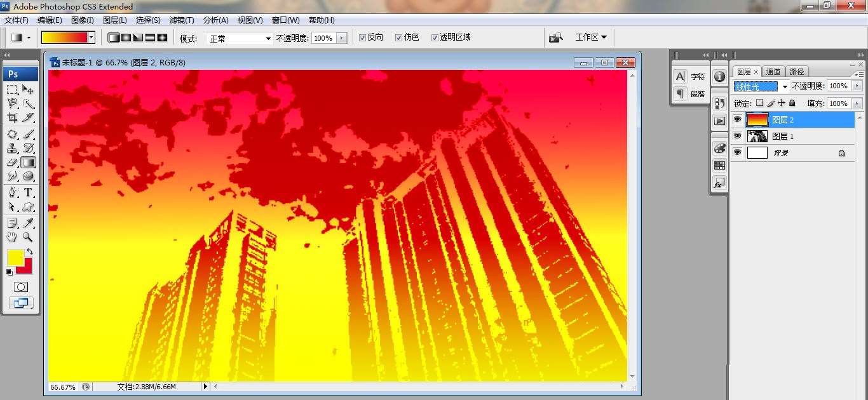Hide 图层 1 using its eye icon
The height and width of the screenshot is (400, 868).
pyautogui.click(x=737, y=136)
